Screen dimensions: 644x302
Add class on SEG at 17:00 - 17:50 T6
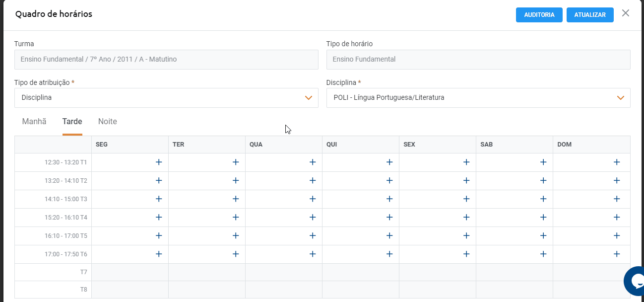click(x=159, y=254)
